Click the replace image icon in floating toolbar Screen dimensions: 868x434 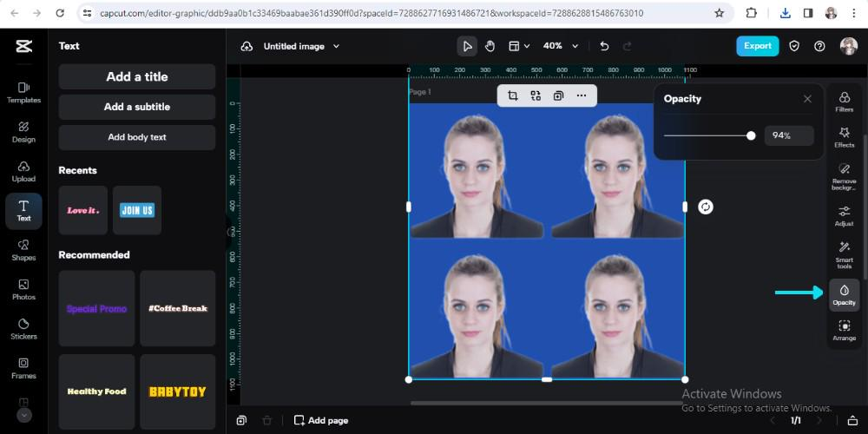pos(536,95)
